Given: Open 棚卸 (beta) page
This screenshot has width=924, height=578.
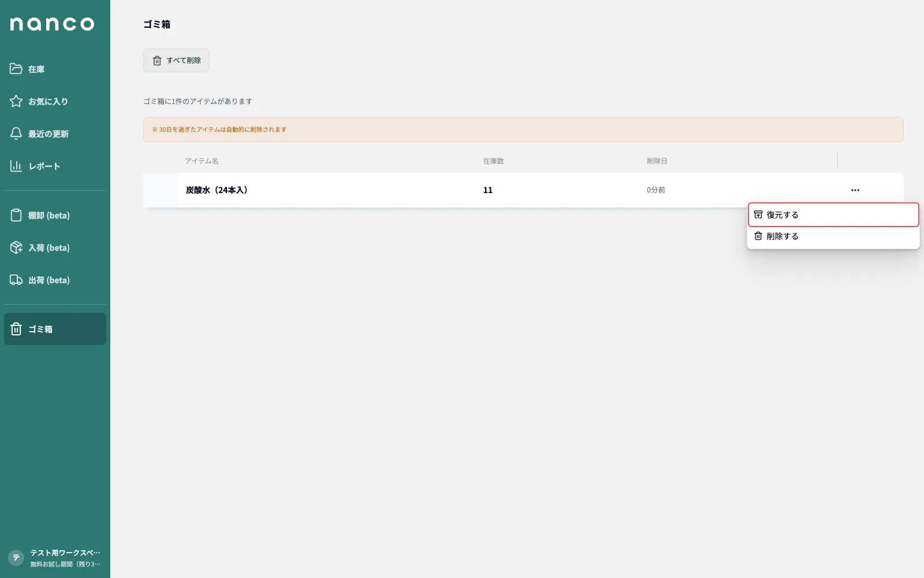Looking at the screenshot, I should click(55, 215).
